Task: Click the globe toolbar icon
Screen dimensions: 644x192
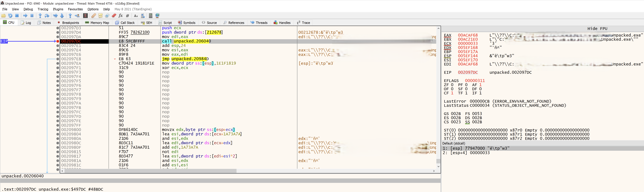Action: coord(157,15)
